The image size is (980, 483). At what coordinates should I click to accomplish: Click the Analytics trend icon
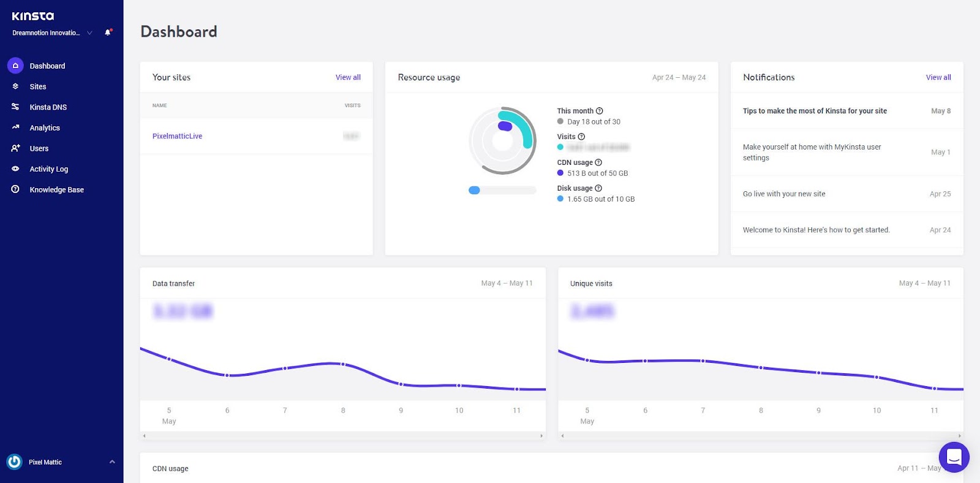[x=15, y=127]
